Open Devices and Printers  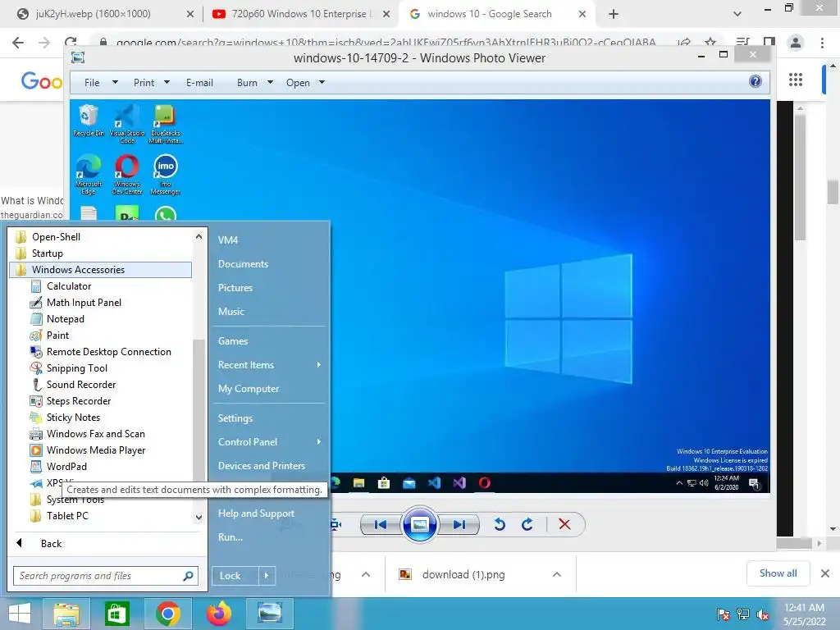(262, 466)
